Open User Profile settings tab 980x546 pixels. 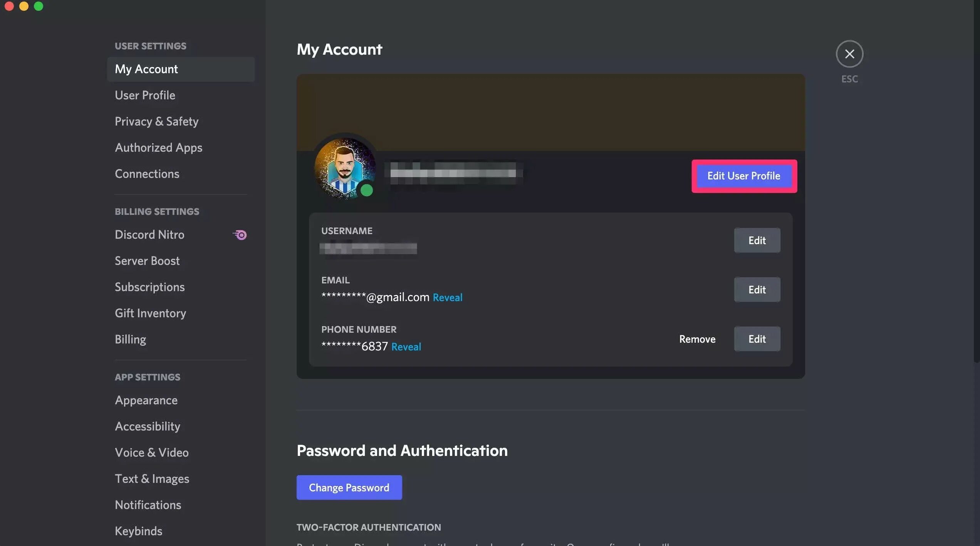pos(145,95)
